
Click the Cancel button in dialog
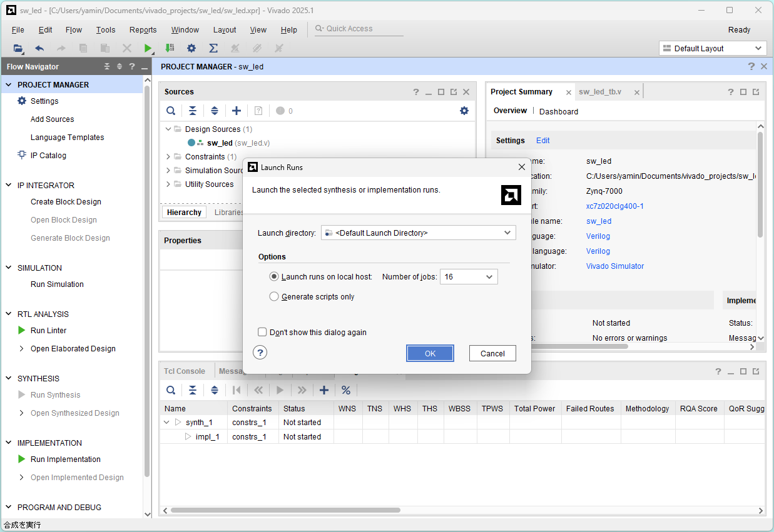click(492, 353)
